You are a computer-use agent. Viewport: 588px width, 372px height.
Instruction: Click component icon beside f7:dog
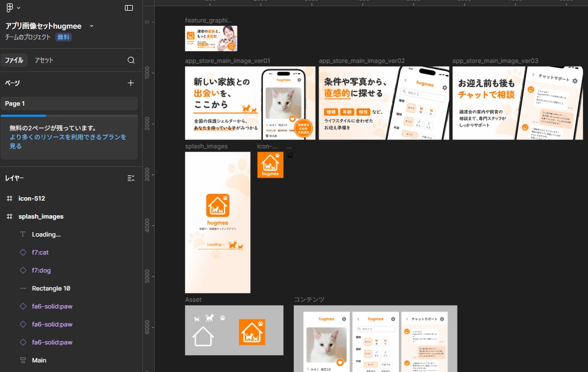(23, 270)
